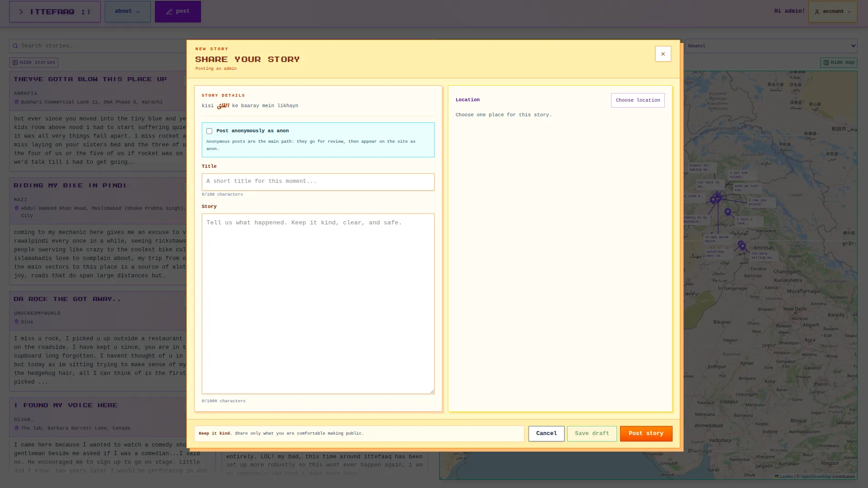868x488 pixels.
Task: Click the Search stories field
Action: tap(98, 46)
